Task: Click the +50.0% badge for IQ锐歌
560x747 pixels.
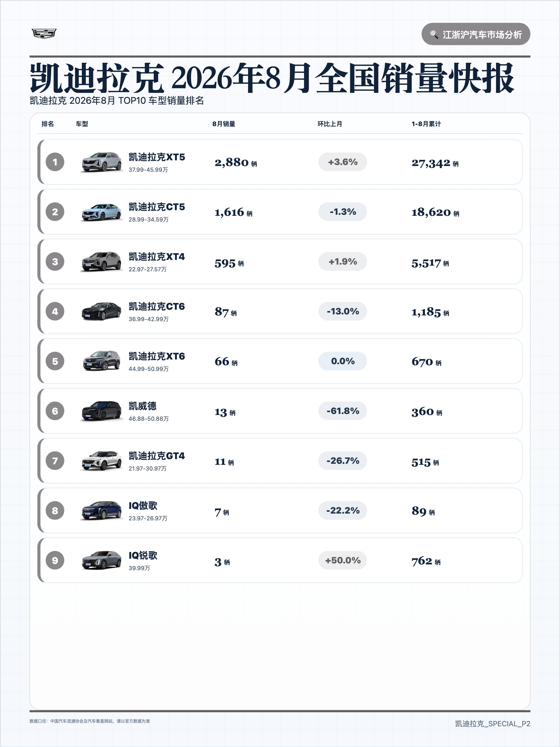Action: pyautogui.click(x=343, y=560)
